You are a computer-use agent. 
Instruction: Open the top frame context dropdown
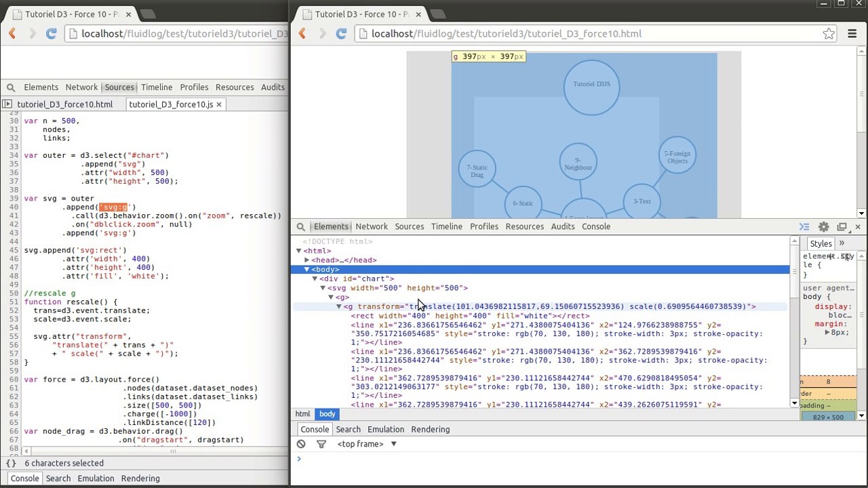(367, 444)
